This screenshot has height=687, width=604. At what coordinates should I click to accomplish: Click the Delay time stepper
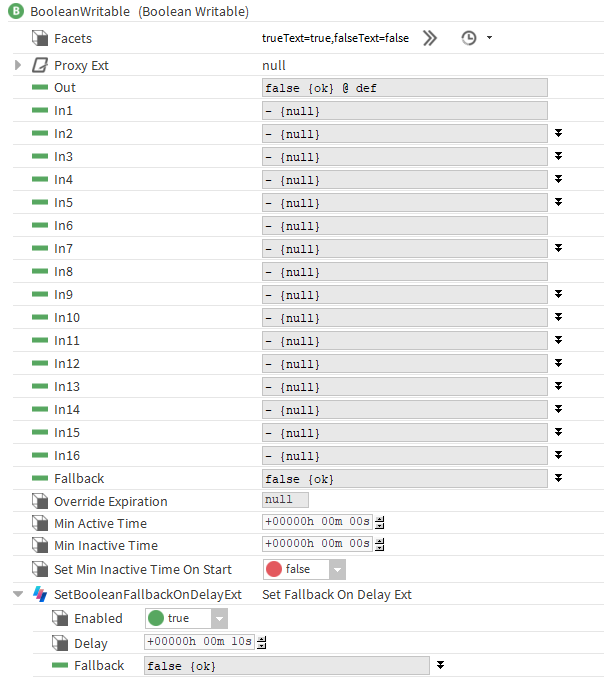(262, 642)
